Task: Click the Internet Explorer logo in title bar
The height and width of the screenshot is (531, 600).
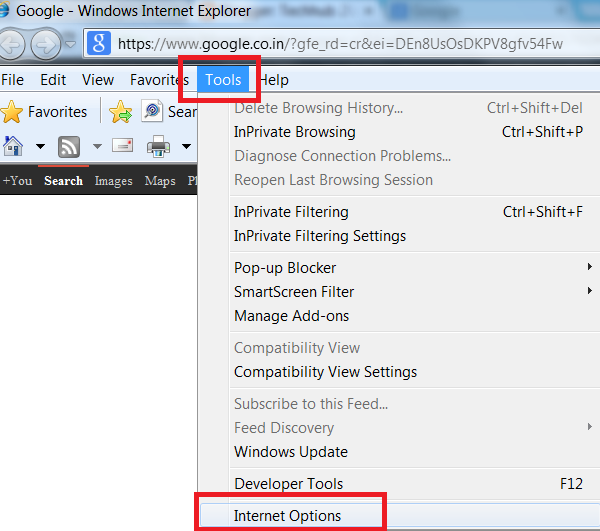Action: tap(3, 10)
